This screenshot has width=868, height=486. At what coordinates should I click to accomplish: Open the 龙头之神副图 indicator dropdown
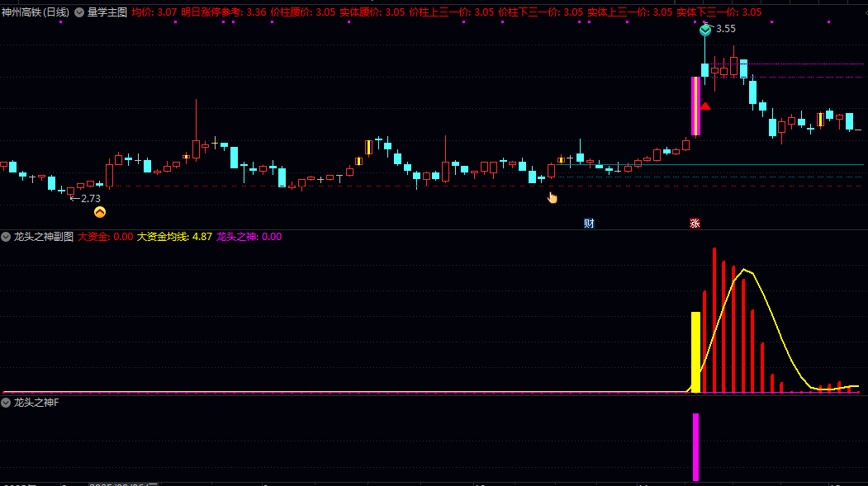pyautogui.click(x=6, y=237)
